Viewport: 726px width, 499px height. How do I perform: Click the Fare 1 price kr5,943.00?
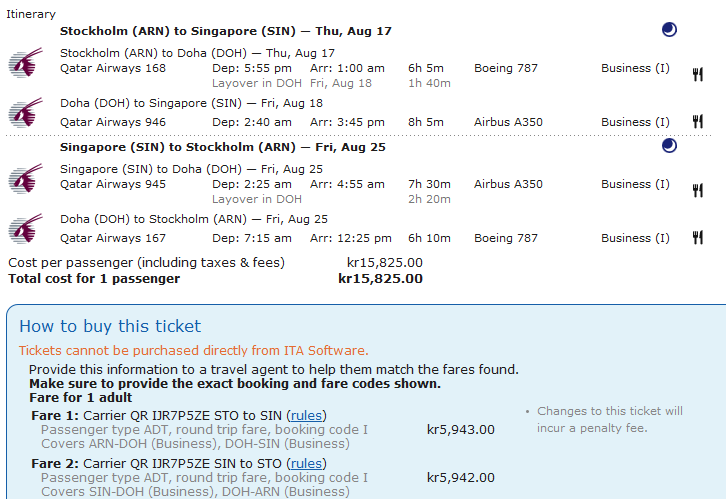click(460, 430)
